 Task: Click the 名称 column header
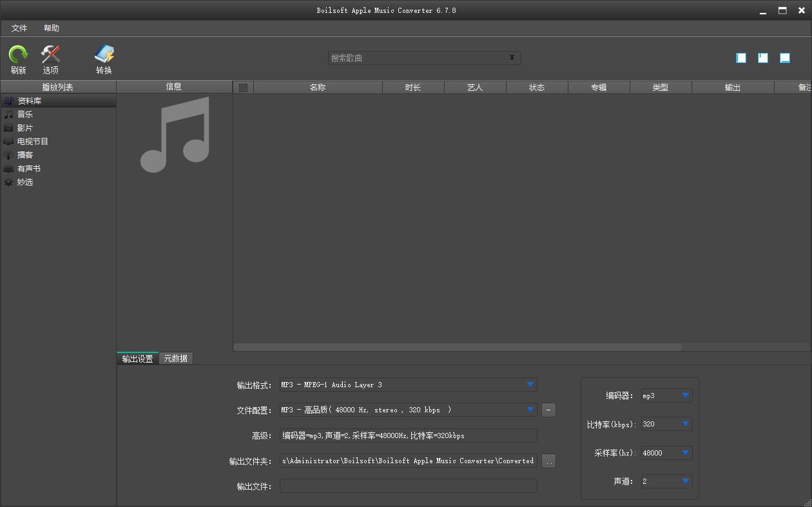[318, 88]
